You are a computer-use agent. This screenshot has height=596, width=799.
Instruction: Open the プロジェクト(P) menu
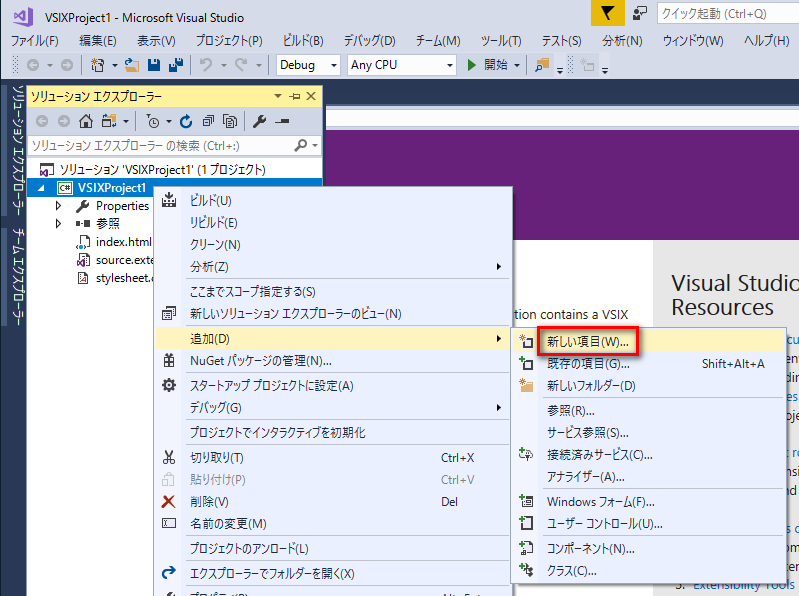click(229, 41)
